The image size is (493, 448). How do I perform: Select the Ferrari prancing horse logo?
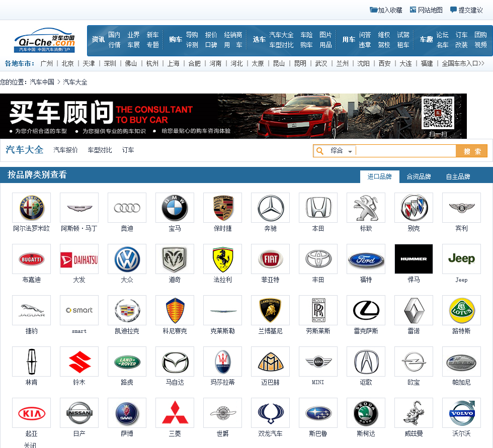[222, 259]
